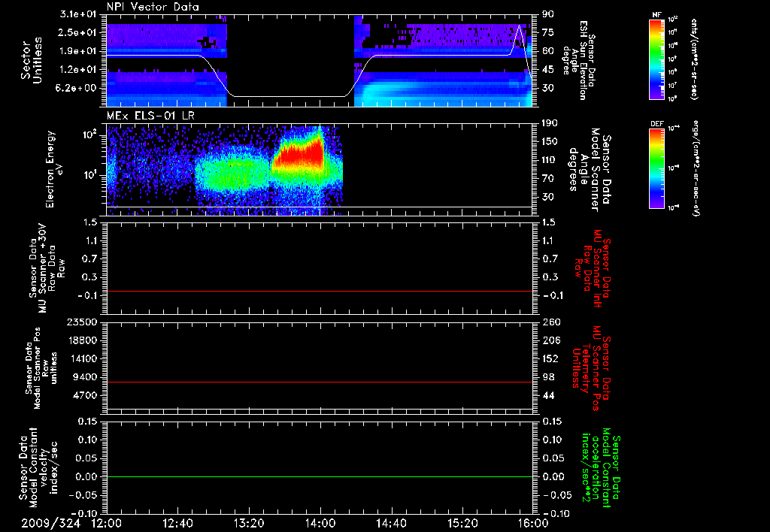This screenshot has height=532, width=770.
Task: Select the 152 telemetry axis tick
Action: pyautogui.click(x=550, y=358)
